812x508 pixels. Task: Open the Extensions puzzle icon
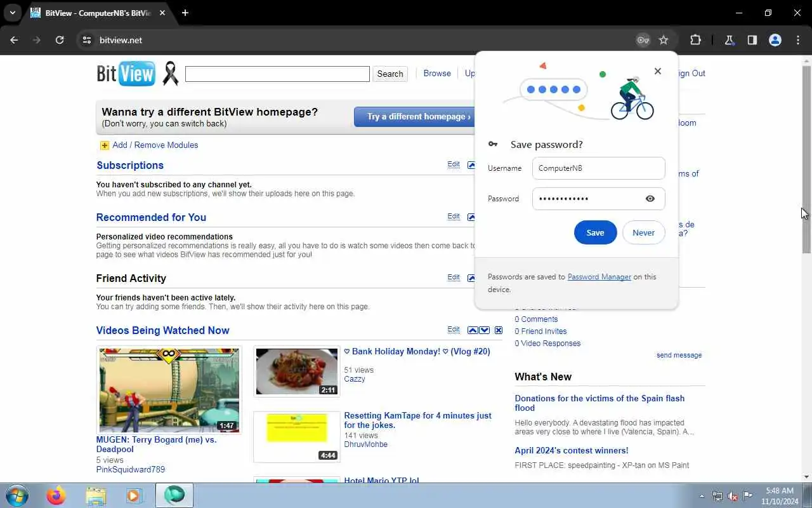tap(695, 40)
